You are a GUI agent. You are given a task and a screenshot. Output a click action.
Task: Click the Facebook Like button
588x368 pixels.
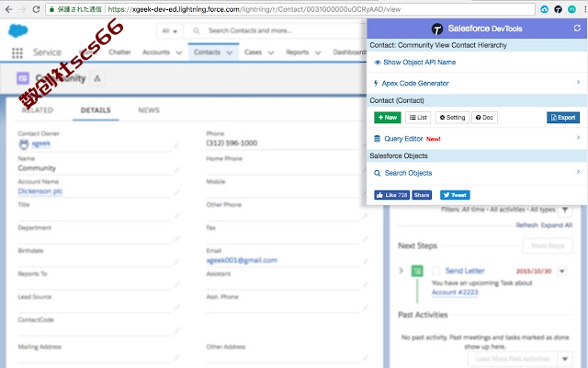(391, 195)
